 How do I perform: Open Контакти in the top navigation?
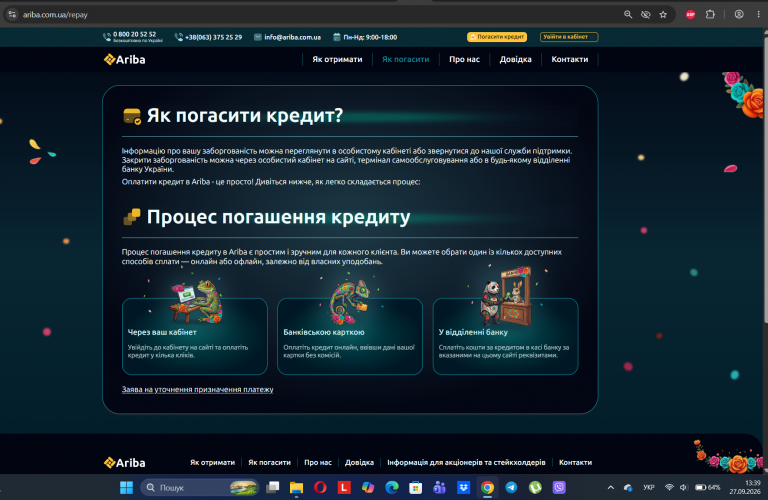pyautogui.click(x=570, y=59)
